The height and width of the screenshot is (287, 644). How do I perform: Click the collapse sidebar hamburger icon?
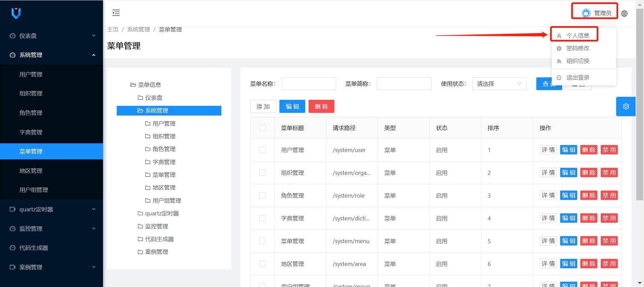[x=116, y=13]
